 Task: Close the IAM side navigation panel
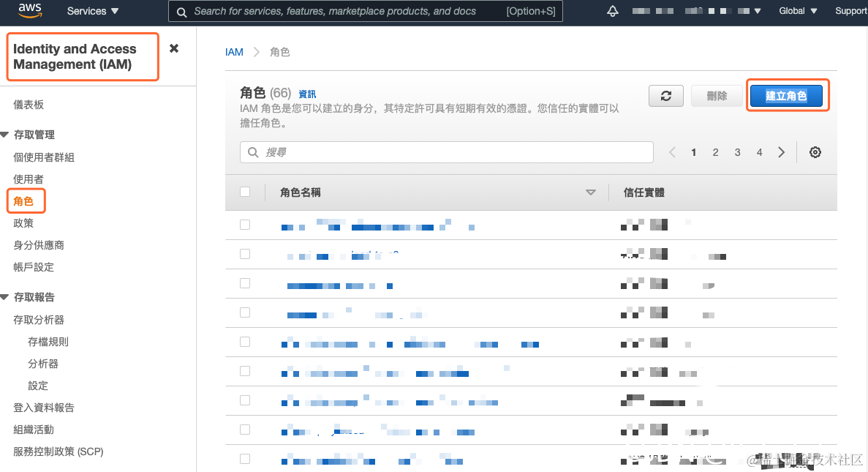click(174, 48)
